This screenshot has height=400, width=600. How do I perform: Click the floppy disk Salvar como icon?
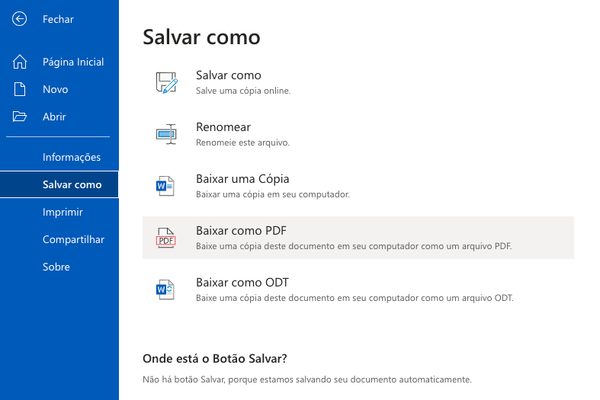pos(165,83)
